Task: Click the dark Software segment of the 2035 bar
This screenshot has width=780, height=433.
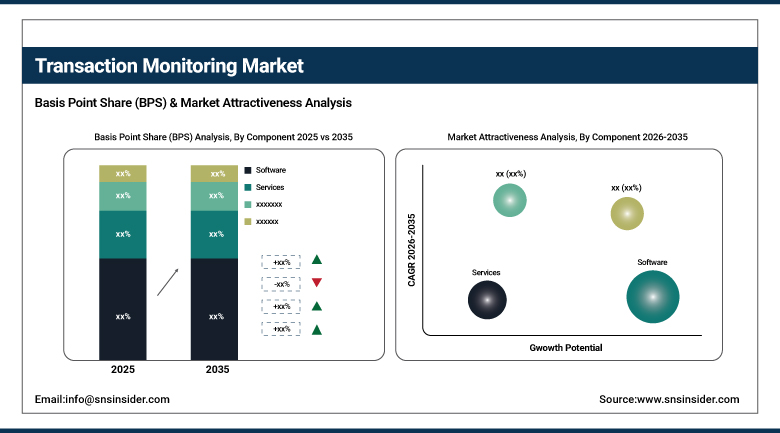Action: coord(214,309)
